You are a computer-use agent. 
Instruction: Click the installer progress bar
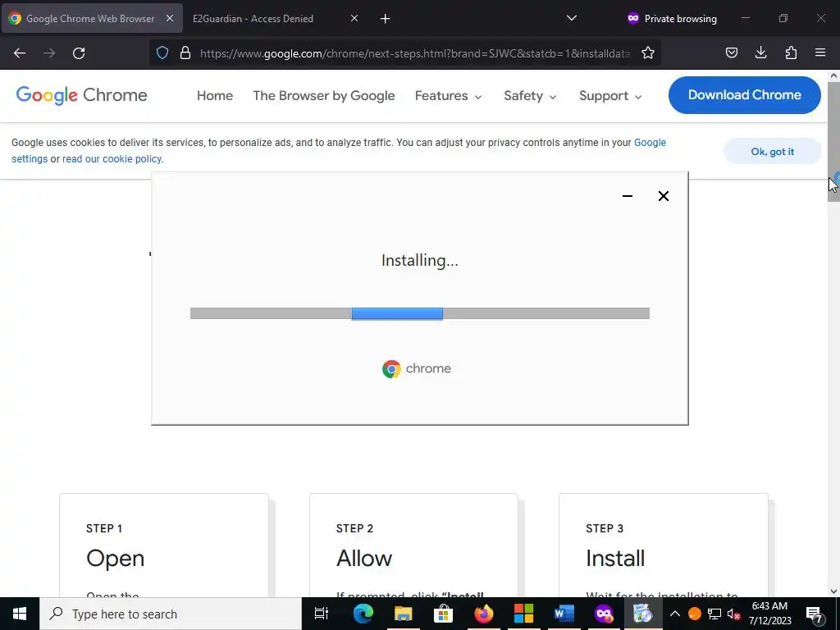tap(419, 313)
